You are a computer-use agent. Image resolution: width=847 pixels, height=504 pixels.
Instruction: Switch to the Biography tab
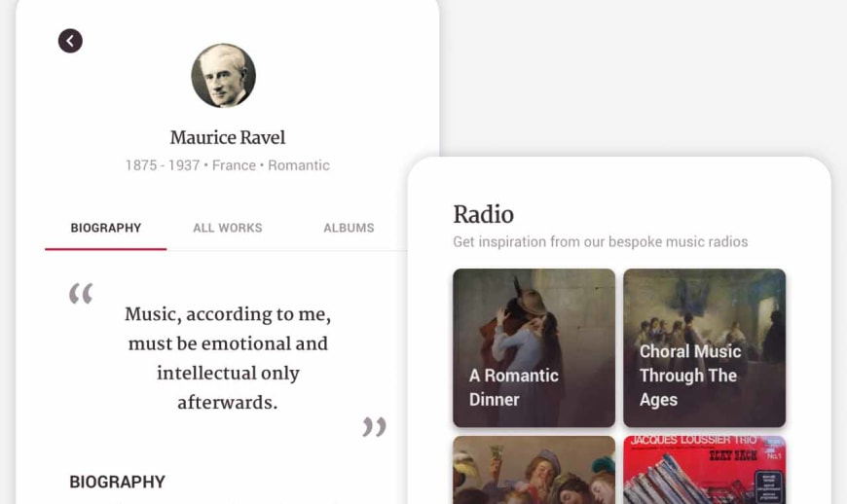coord(106,228)
